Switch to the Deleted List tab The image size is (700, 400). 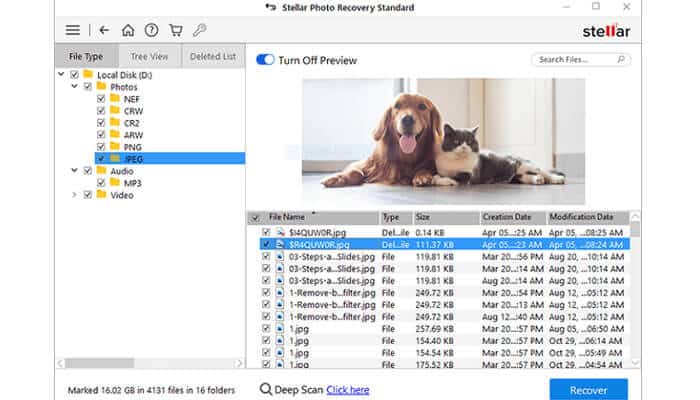pos(213,57)
